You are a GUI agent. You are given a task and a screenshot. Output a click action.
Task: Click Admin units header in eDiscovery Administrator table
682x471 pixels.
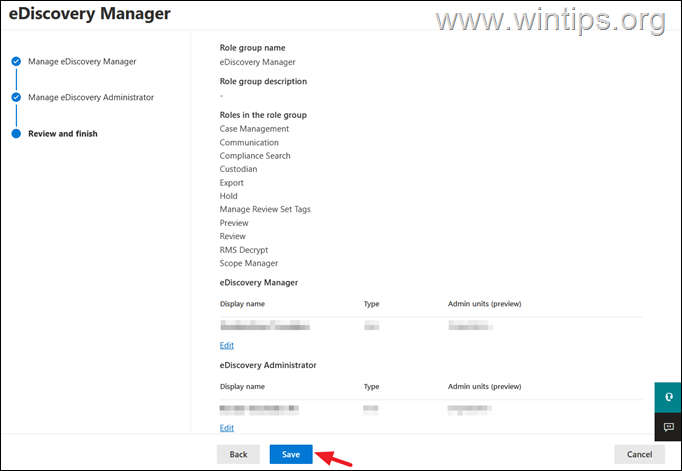click(485, 386)
